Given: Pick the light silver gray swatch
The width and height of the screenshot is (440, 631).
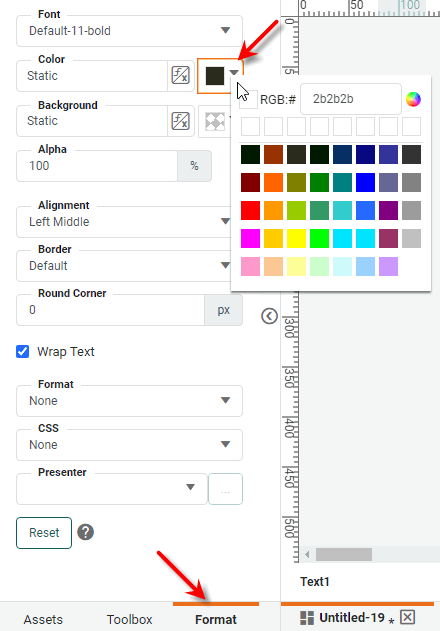Looking at the screenshot, I should (x=411, y=239).
